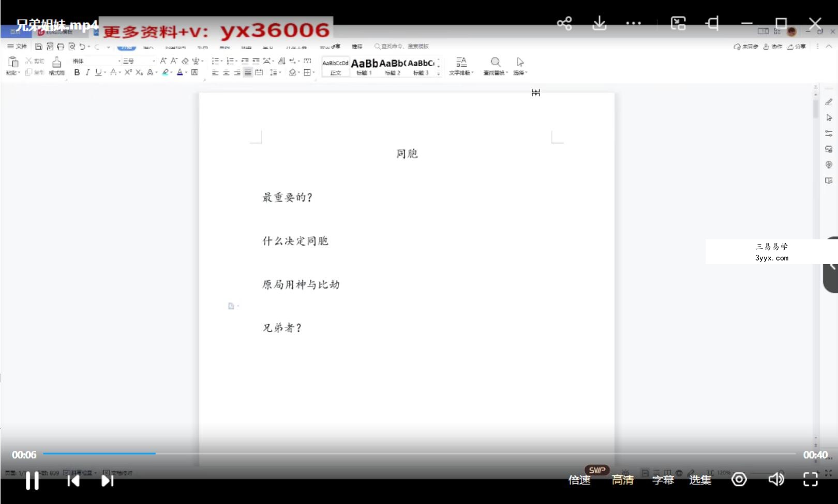The image size is (838, 504).
Task: Toggle center alignment
Action: [226, 72]
